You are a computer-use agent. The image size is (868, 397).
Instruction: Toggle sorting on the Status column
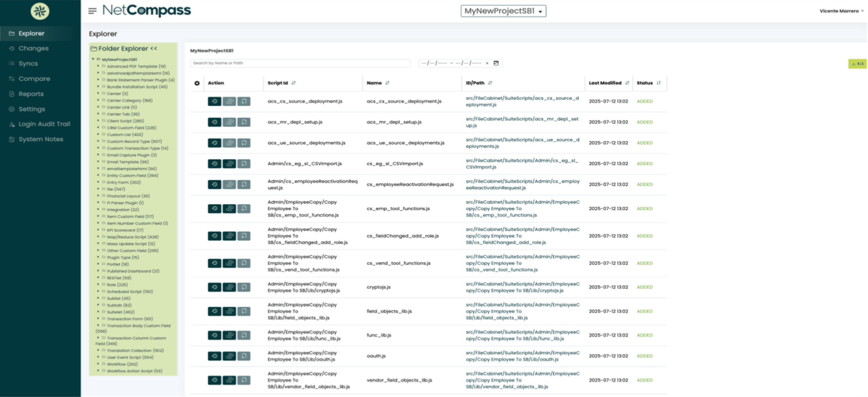point(659,83)
